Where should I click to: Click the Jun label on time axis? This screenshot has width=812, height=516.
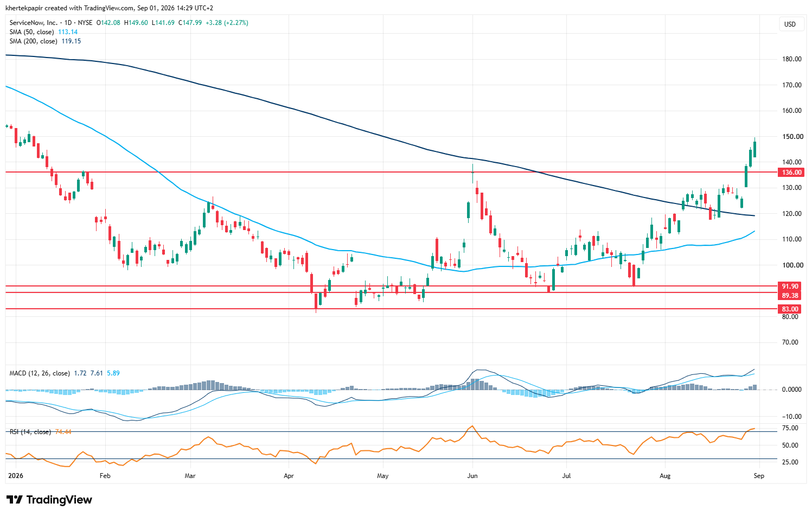472,476
